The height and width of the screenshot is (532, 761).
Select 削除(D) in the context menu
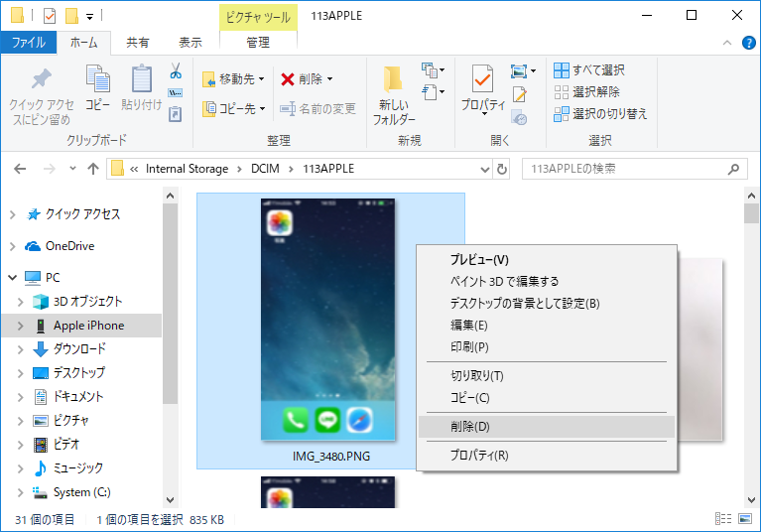(470, 427)
